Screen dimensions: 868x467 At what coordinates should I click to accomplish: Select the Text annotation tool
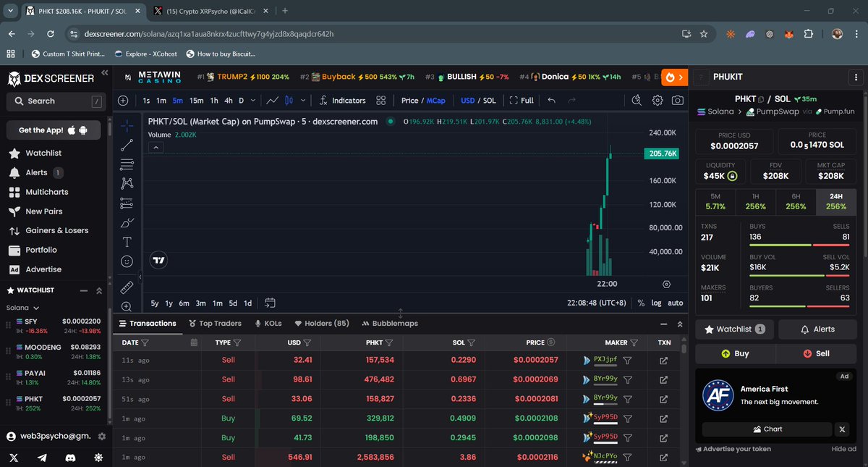click(127, 242)
